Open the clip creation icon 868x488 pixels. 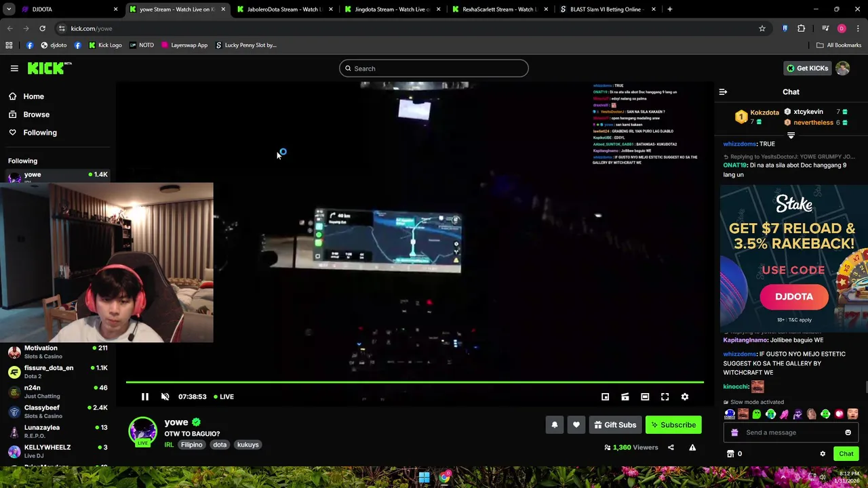point(625,397)
